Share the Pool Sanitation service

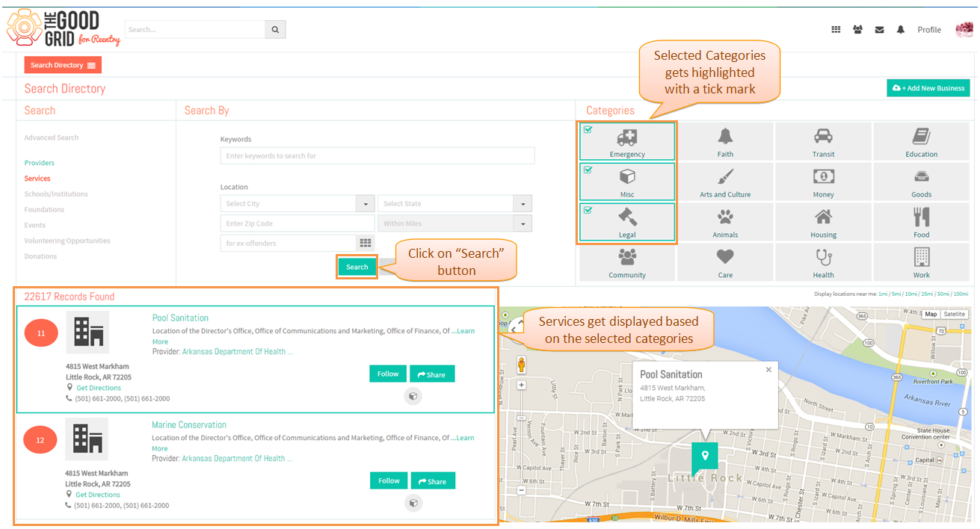[432, 374]
